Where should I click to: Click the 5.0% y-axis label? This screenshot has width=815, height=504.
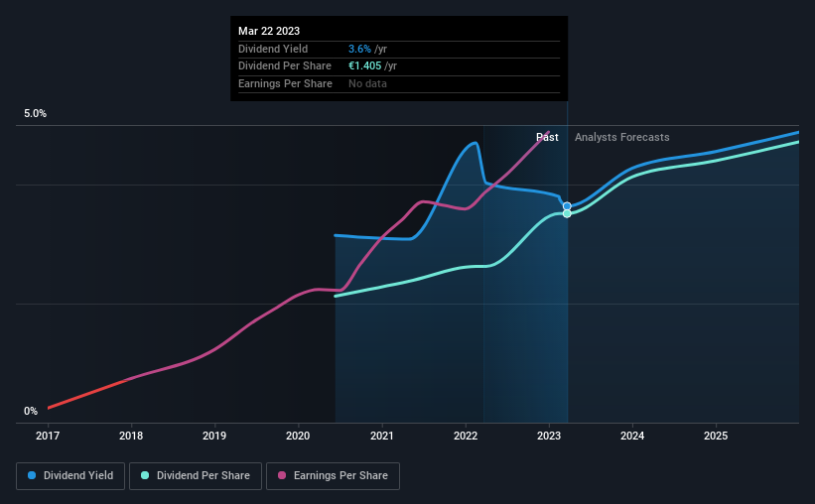tap(35, 114)
